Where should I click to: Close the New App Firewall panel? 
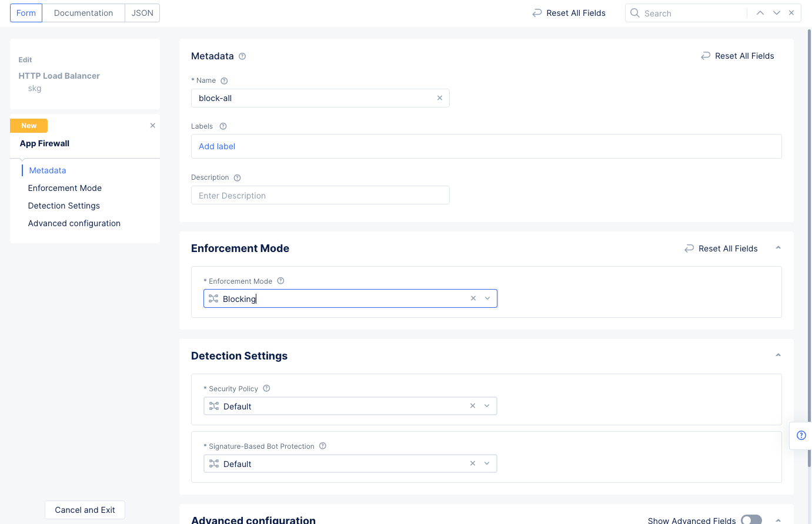point(153,126)
